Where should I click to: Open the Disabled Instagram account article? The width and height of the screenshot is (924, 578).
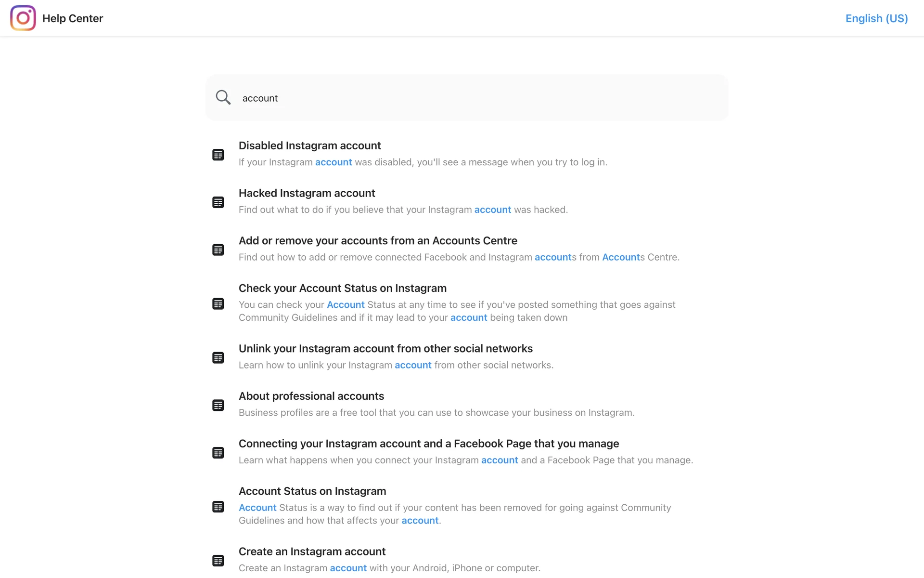(309, 145)
